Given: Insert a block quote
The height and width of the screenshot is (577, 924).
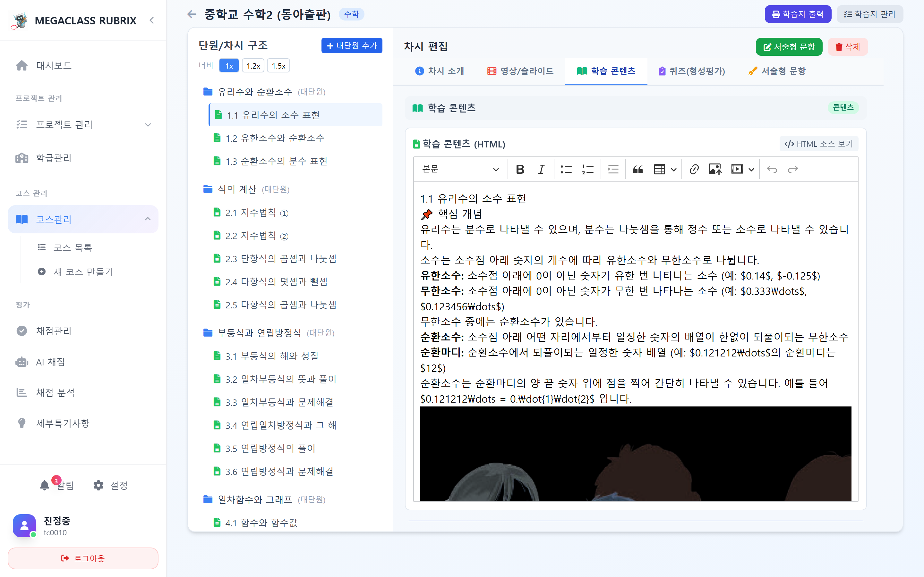Looking at the screenshot, I should (638, 169).
